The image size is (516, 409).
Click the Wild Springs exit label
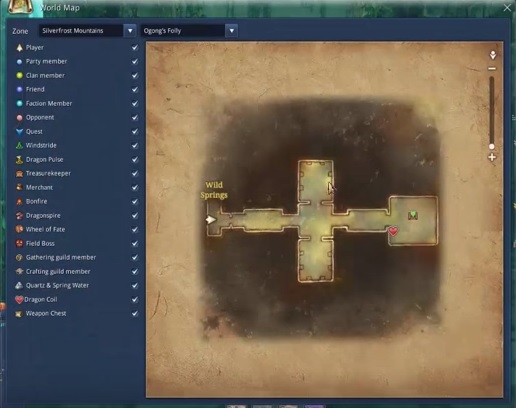(214, 190)
